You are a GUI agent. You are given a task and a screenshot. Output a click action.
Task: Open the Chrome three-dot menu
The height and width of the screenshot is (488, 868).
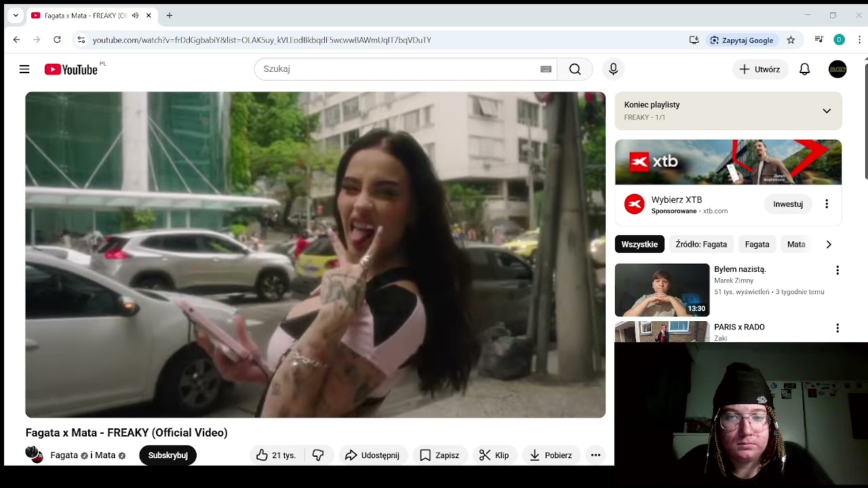[859, 40]
